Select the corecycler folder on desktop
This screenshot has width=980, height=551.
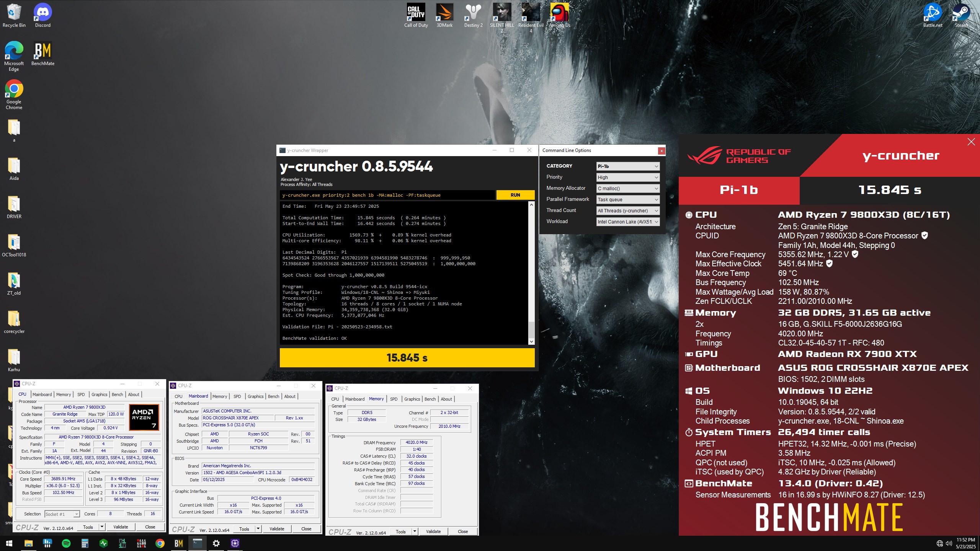point(14,321)
